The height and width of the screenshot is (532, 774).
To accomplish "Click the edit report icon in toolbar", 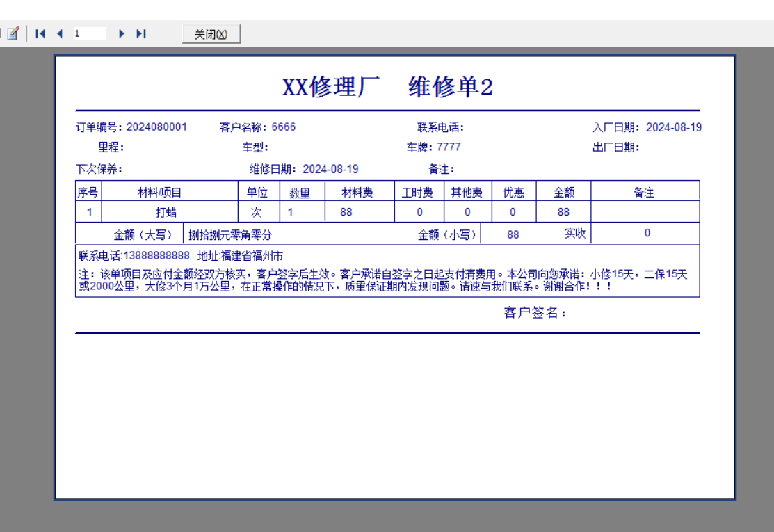I will [x=13, y=33].
